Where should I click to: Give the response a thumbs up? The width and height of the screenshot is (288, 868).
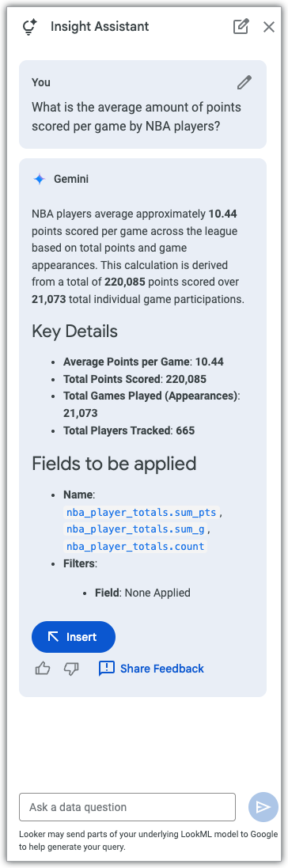[43, 669]
